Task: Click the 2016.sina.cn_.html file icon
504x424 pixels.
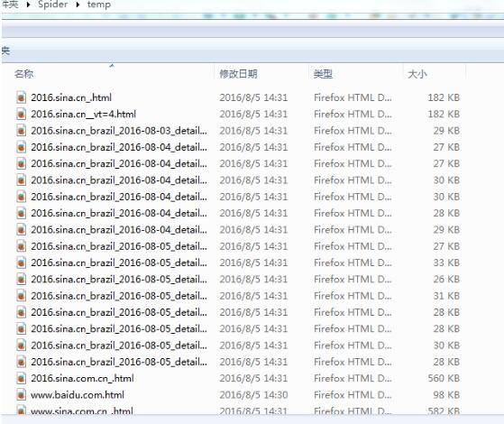Action: coord(22,97)
